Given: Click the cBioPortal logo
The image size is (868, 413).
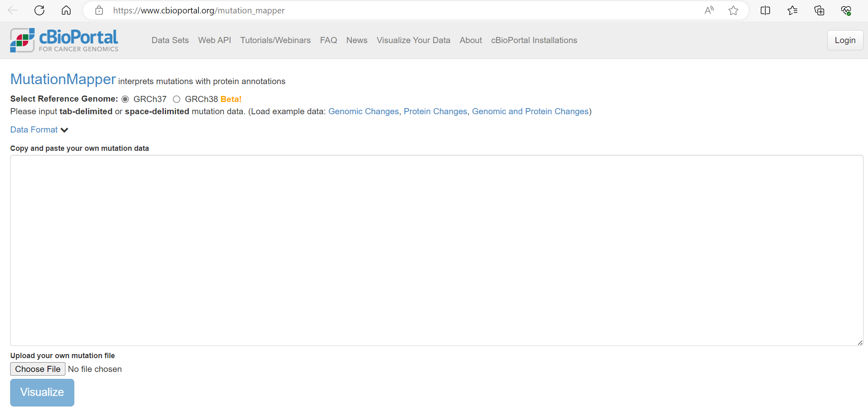Looking at the screenshot, I should (x=64, y=40).
